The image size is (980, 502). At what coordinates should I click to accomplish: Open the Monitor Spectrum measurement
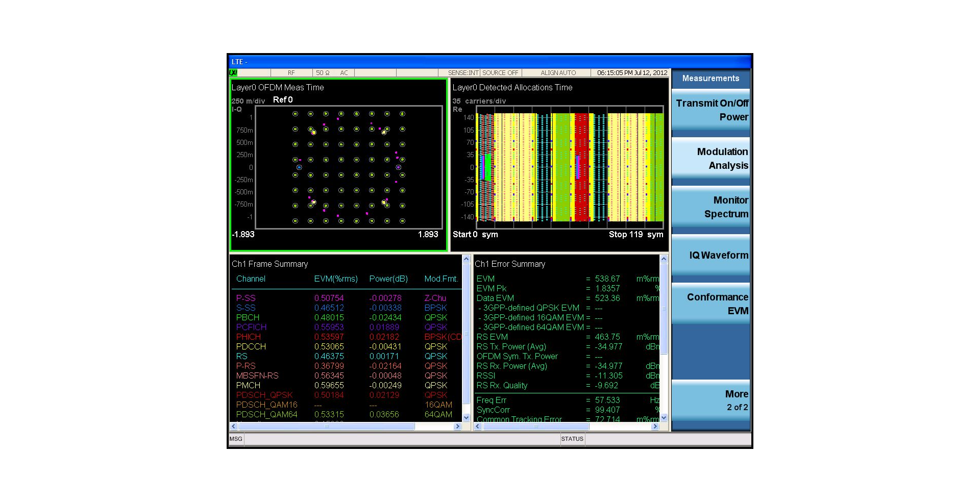(x=711, y=207)
